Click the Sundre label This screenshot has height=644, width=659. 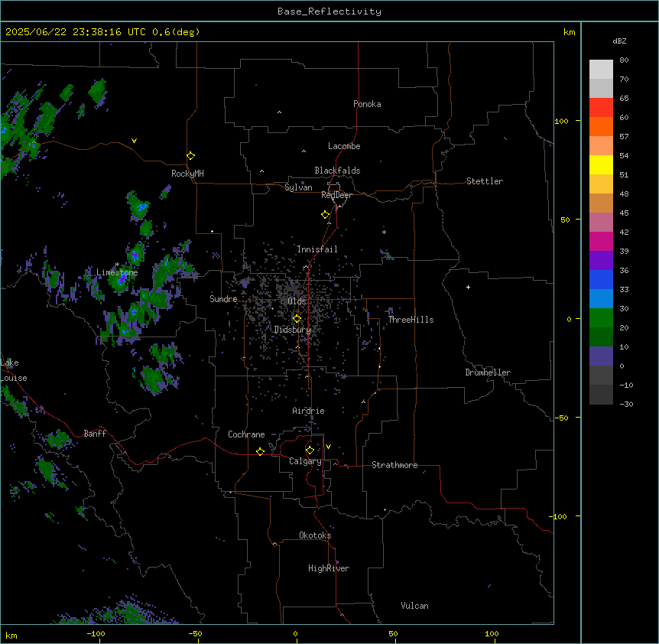(223, 299)
